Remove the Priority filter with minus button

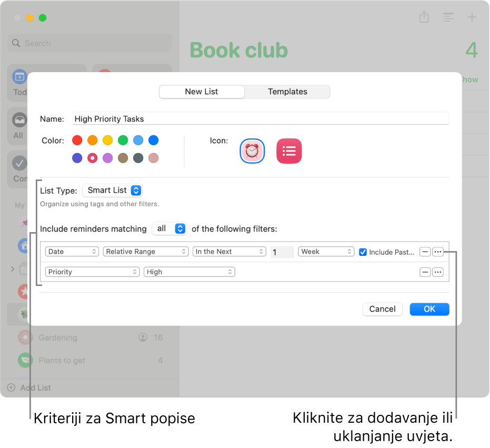pyautogui.click(x=425, y=272)
